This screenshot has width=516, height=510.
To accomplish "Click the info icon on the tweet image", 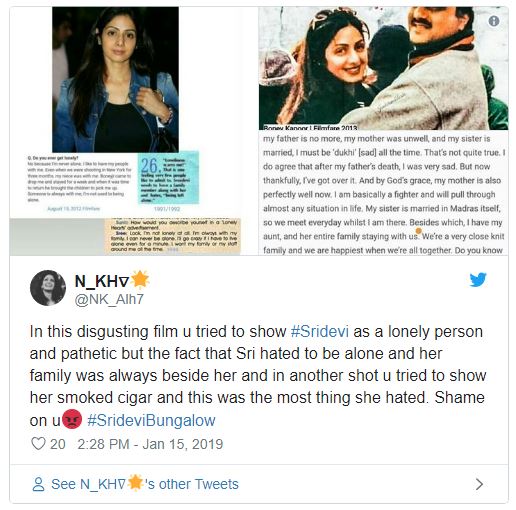I will coord(494,21).
